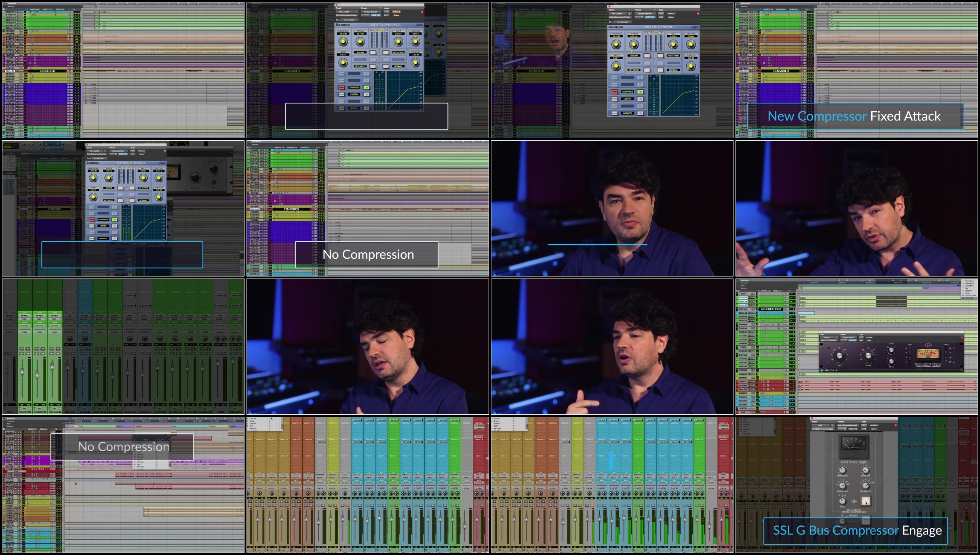Toggle the Rate Fade button on SSL compressor

coord(866,521)
